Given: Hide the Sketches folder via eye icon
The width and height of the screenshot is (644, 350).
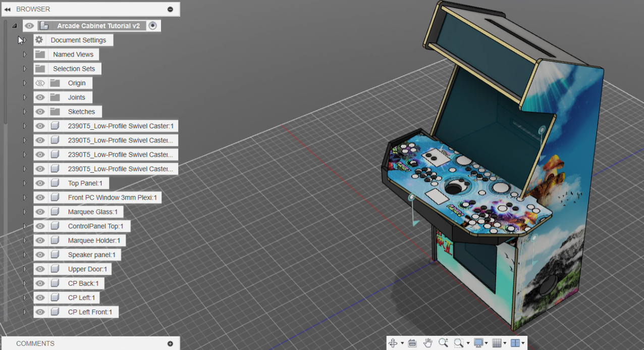Looking at the screenshot, I should tap(40, 112).
